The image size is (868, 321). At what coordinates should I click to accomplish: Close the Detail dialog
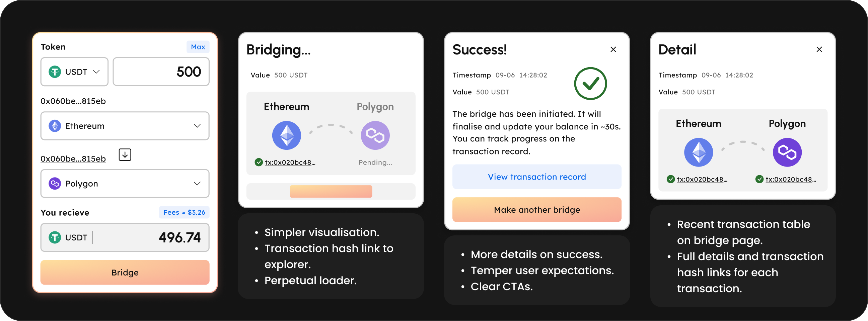point(819,49)
